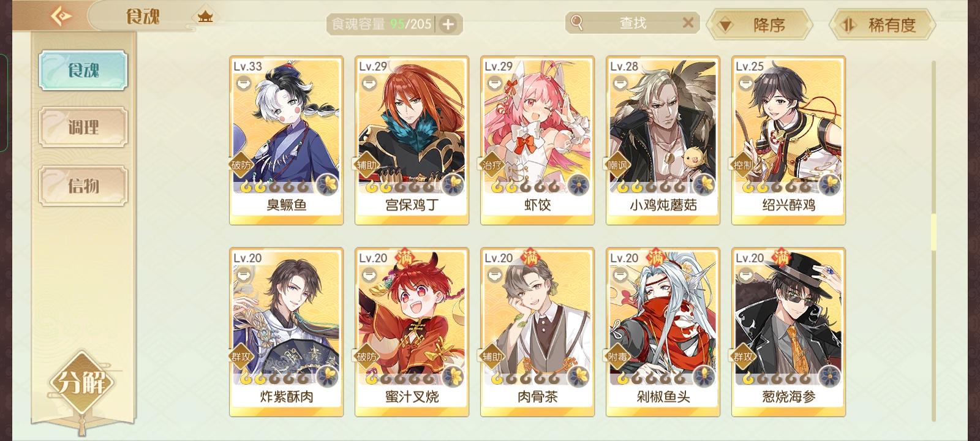This screenshot has height=441, width=980.
Task: Tap the back arrow icon
Action: pos(61,15)
